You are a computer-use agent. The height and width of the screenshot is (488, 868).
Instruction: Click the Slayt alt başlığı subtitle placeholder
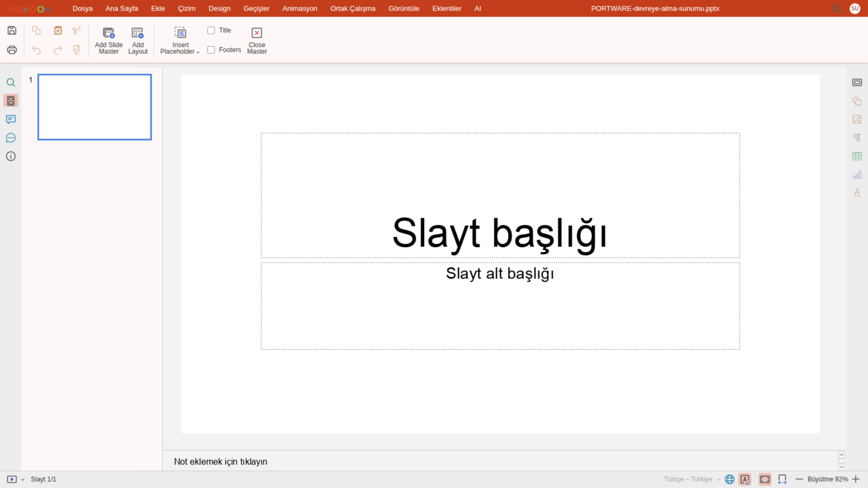pos(500,306)
